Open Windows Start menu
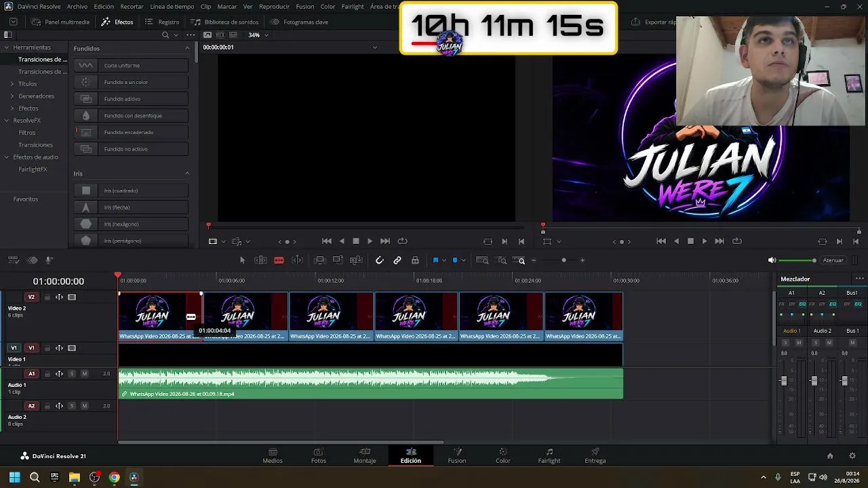This screenshot has height=488, width=868. click(14, 477)
